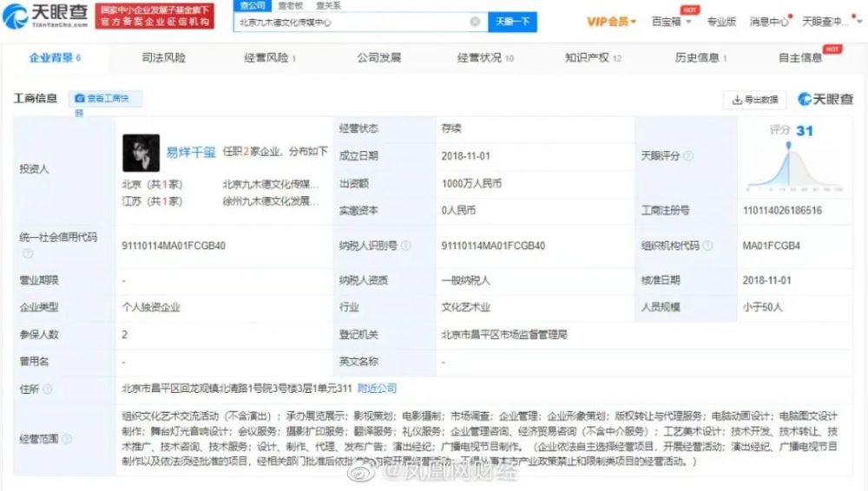Open help icon next to 经营范围
The image size is (868, 491).
point(67,439)
